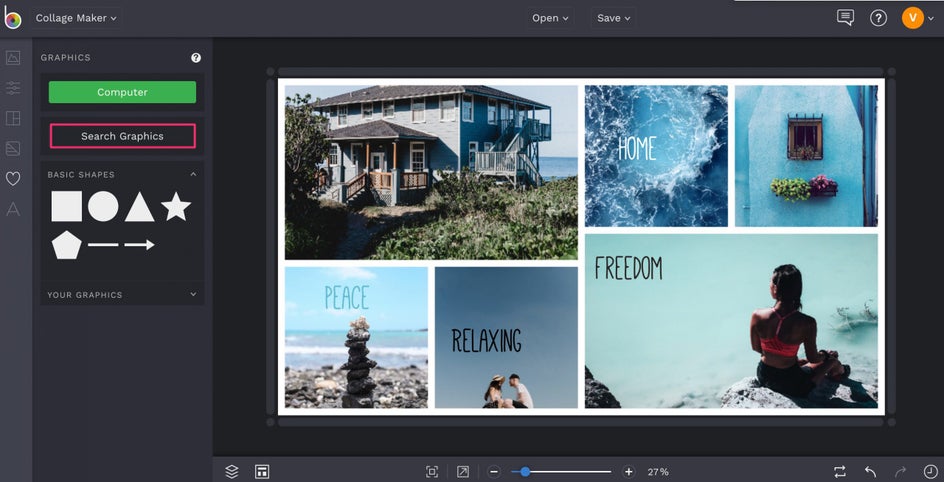The image size is (944, 482).
Task: Zoom in with the plus button
Action: (629, 472)
